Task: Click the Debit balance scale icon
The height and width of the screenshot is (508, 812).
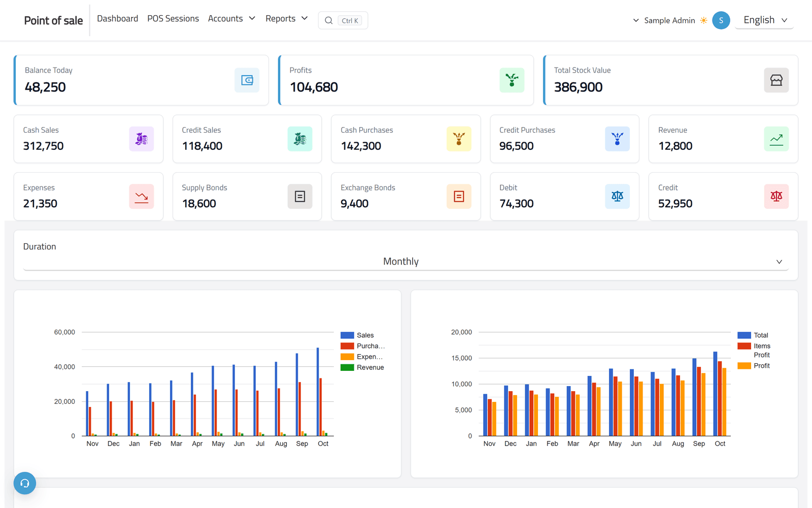Action: point(617,196)
